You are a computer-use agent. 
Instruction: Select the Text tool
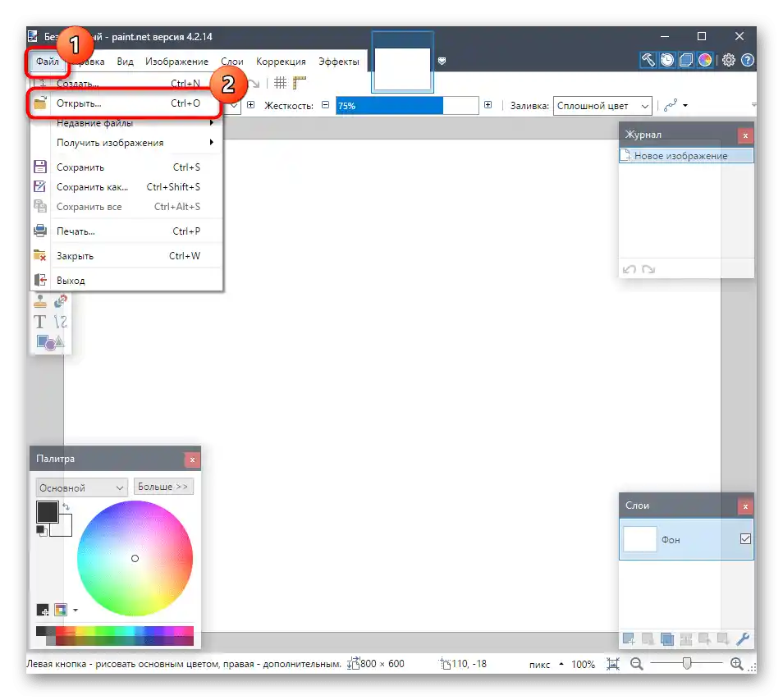pyautogui.click(x=40, y=322)
